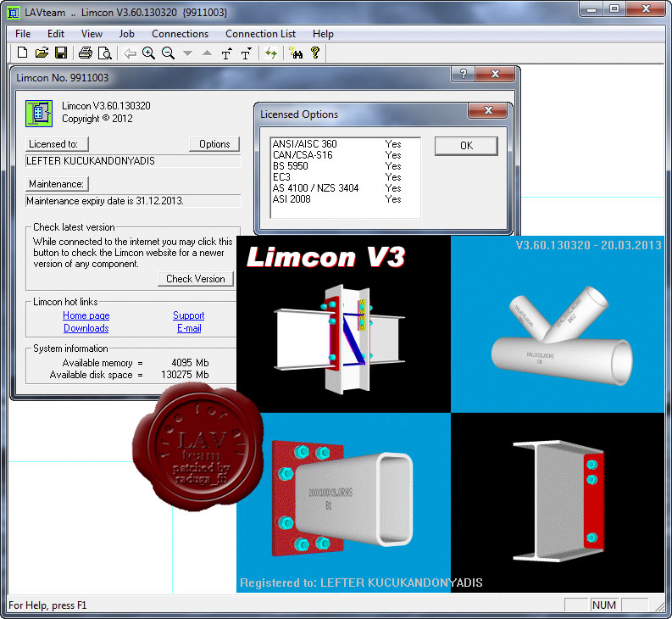Decrease text size with T down-arrow icon
672x619 pixels.
[x=246, y=53]
